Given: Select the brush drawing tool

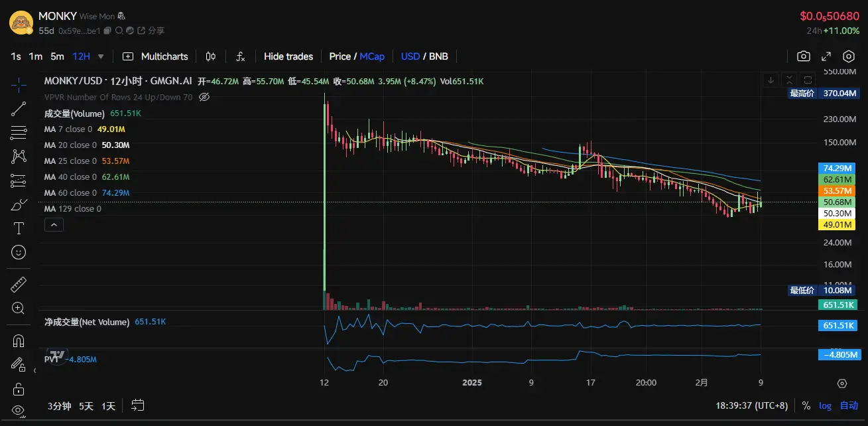Looking at the screenshot, I should (x=19, y=205).
